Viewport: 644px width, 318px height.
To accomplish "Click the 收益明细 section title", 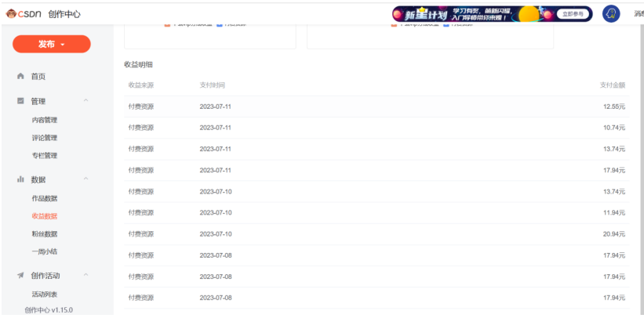I will [x=138, y=64].
